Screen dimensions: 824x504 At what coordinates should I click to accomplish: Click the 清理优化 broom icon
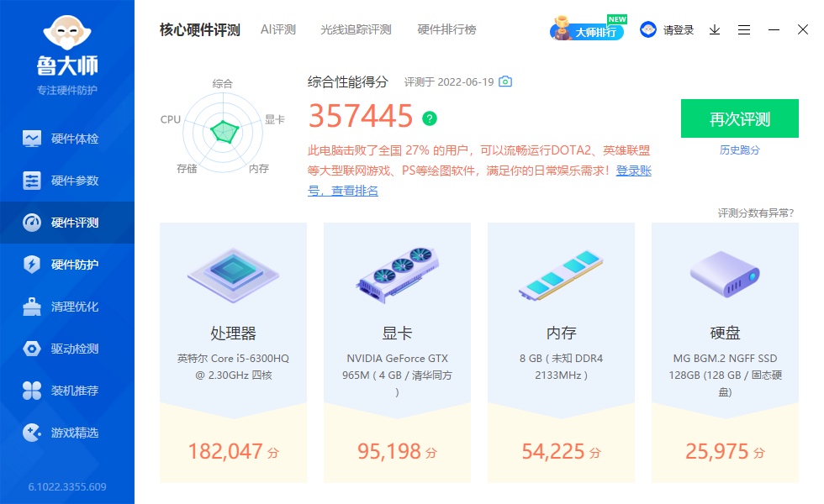click(x=32, y=307)
